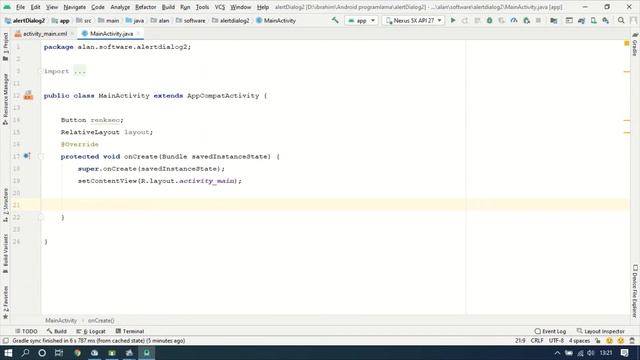Click the software breadcrumb folder
640x360 pixels.
191,20
